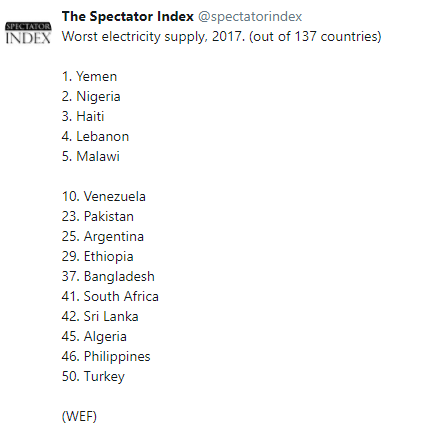Viewport: 421px width, 429px height.
Task: Click the '23. Pakistan' entry
Action: [98, 217]
